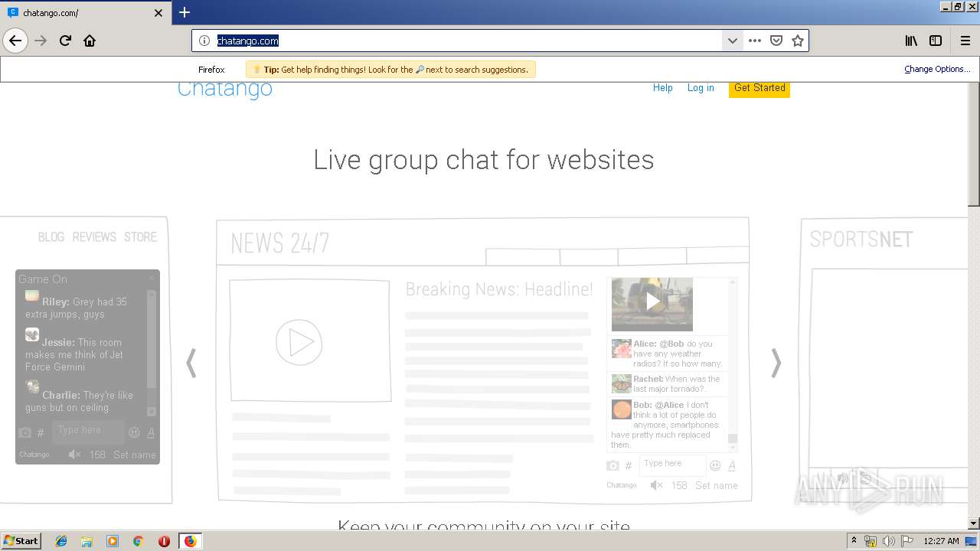Play the video in the News chat
The image size is (980, 551).
(x=652, y=302)
